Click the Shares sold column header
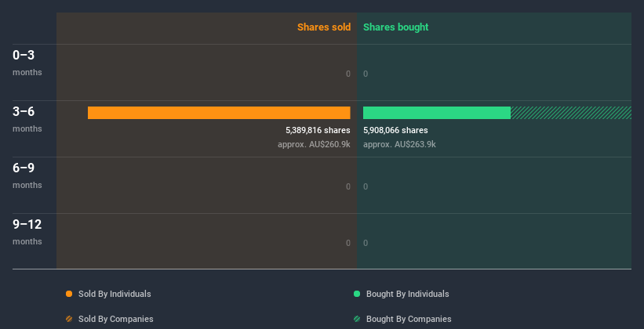Screen dimensions: 644x329 pyautogui.click(x=324, y=27)
